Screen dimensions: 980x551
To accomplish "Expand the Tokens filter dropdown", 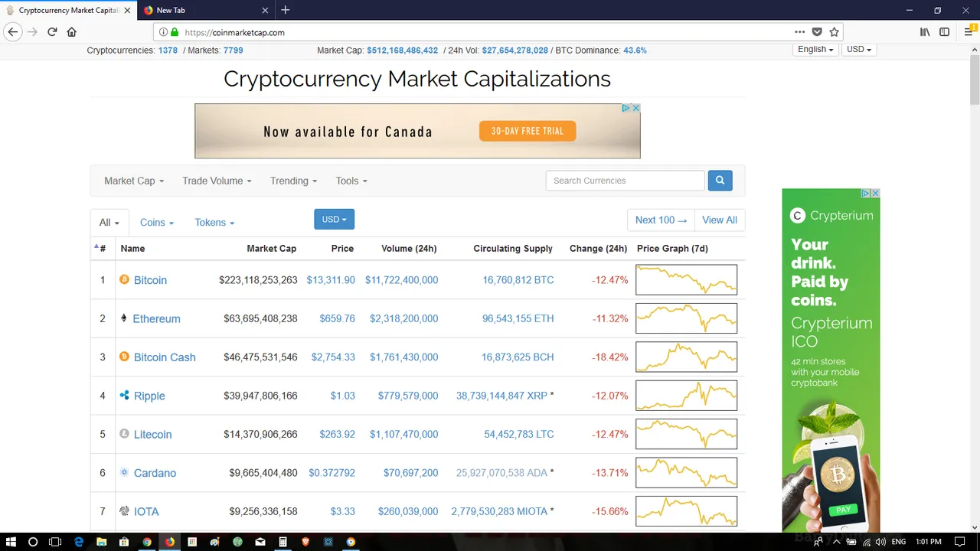I will (214, 222).
